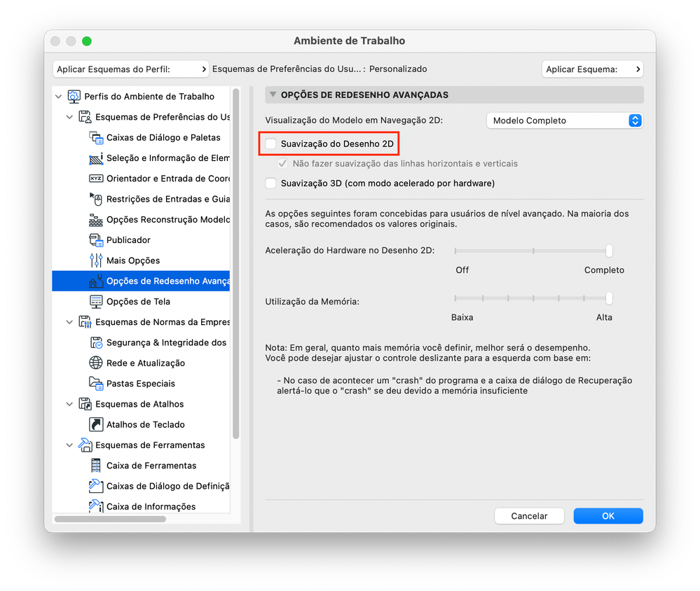
Task: Click the Aceleração do Hardware slider handle
Action: coord(609,251)
